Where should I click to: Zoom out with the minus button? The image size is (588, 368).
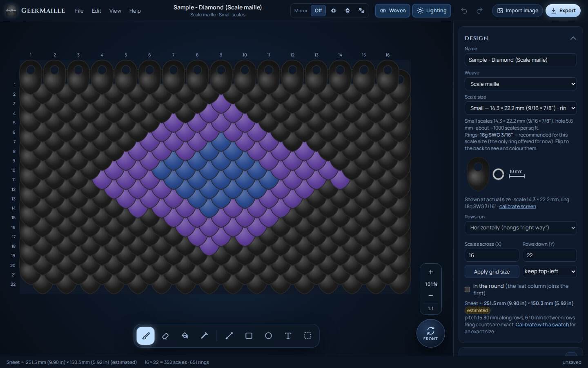tap(430, 296)
